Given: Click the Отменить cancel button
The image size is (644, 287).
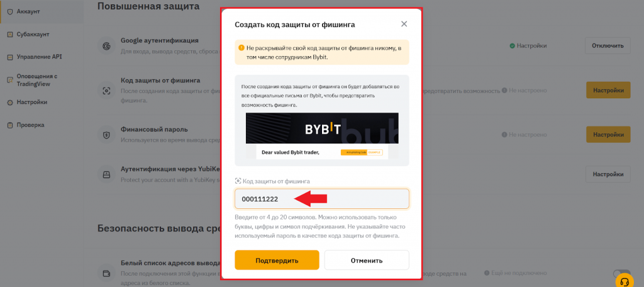Looking at the screenshot, I should click(x=367, y=260).
